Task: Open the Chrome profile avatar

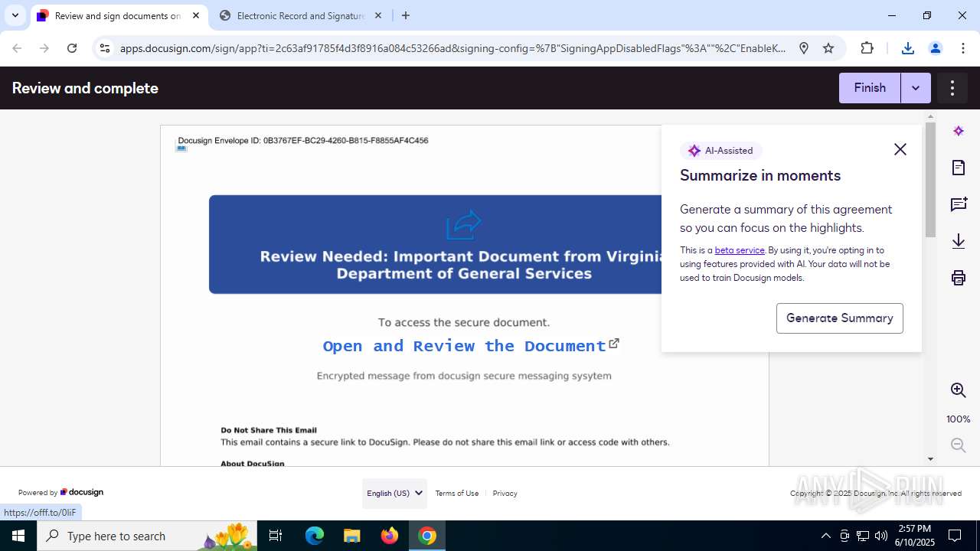Action: (x=935, y=48)
